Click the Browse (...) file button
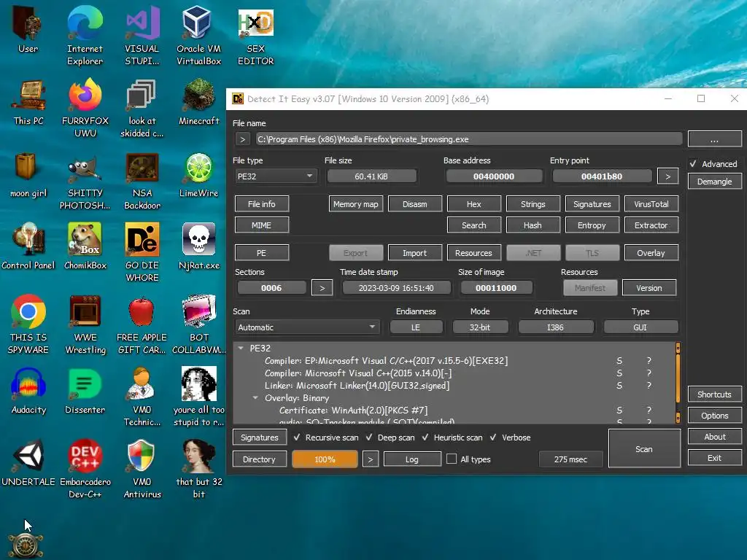Screen dimensions: 747x560 click(x=714, y=139)
